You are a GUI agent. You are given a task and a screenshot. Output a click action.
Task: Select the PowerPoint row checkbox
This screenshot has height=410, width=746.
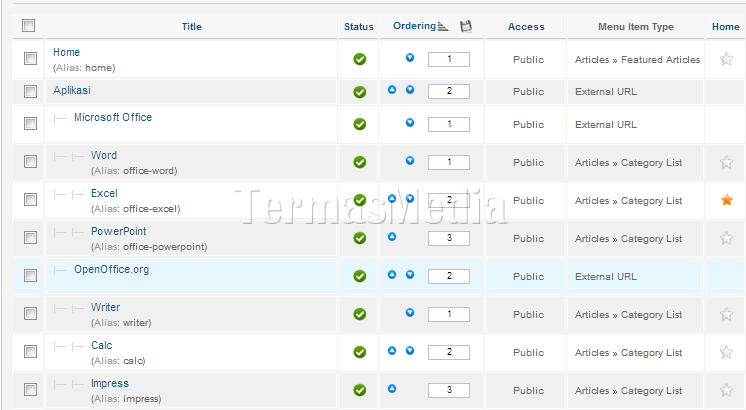pos(30,237)
